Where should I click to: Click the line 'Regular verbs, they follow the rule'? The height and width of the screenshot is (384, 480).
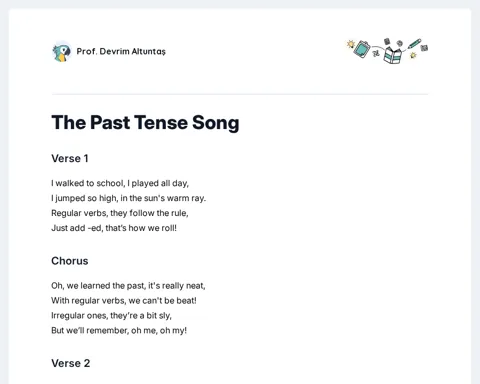(120, 213)
